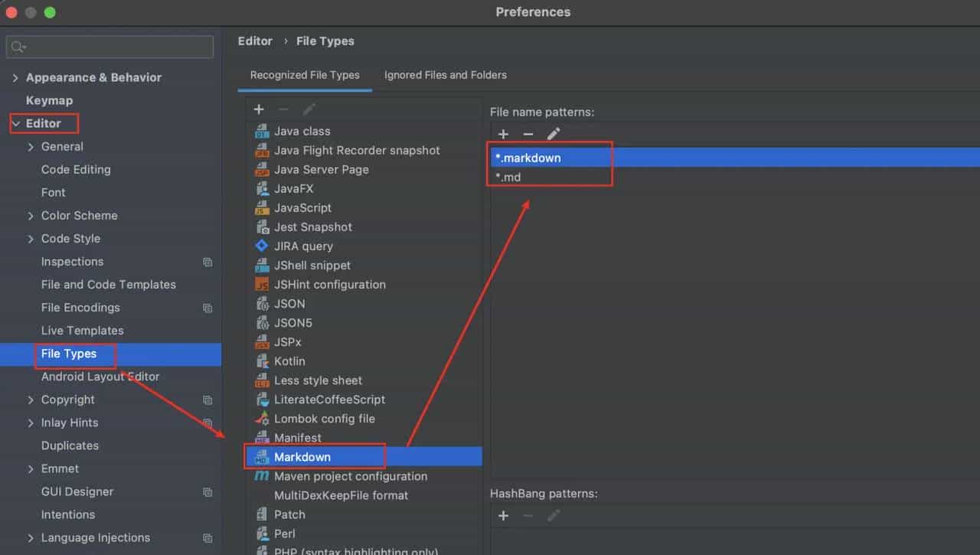The height and width of the screenshot is (555, 980).
Task: Expand the Appearance & Behavior section
Action: click(x=16, y=78)
